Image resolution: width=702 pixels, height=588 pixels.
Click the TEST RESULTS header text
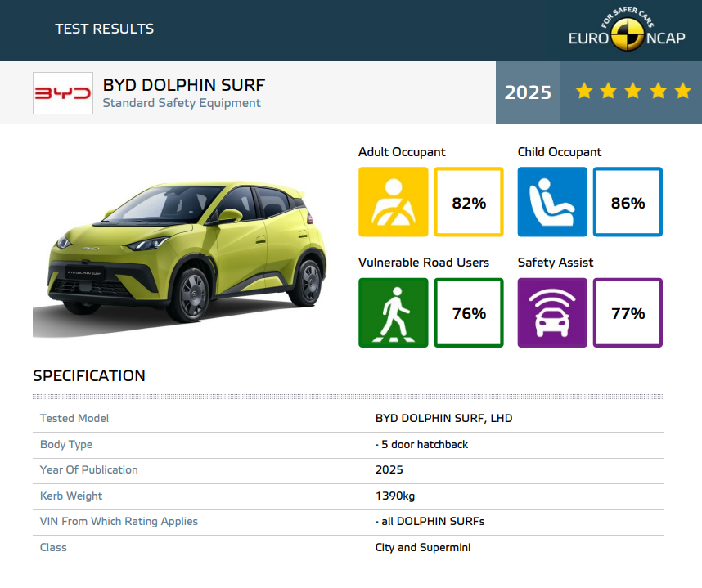pos(104,29)
